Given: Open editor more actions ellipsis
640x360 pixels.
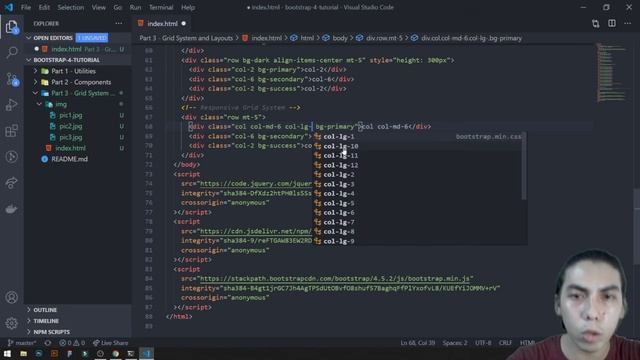Looking at the screenshot, I should coord(627,24).
